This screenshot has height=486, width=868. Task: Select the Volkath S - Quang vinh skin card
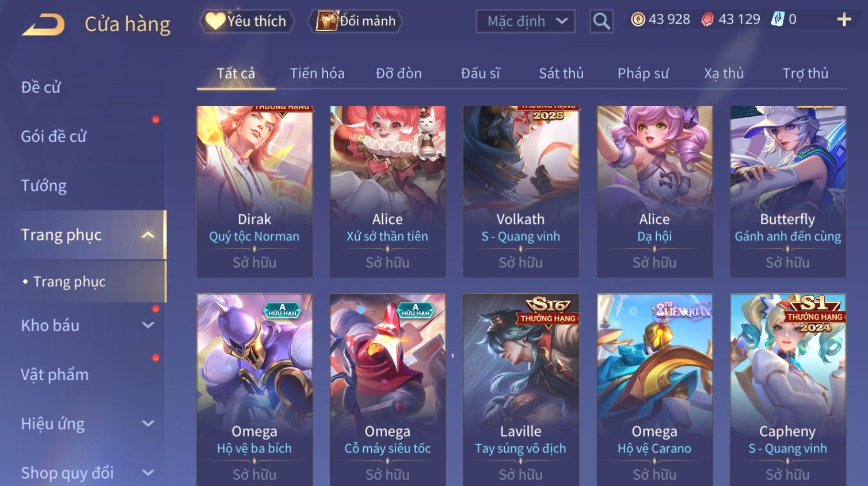tap(521, 192)
